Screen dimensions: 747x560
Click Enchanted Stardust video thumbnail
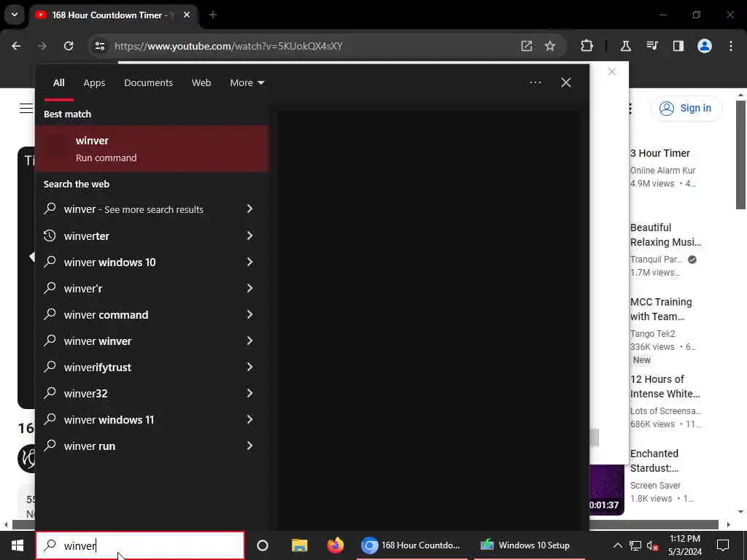tap(606, 489)
